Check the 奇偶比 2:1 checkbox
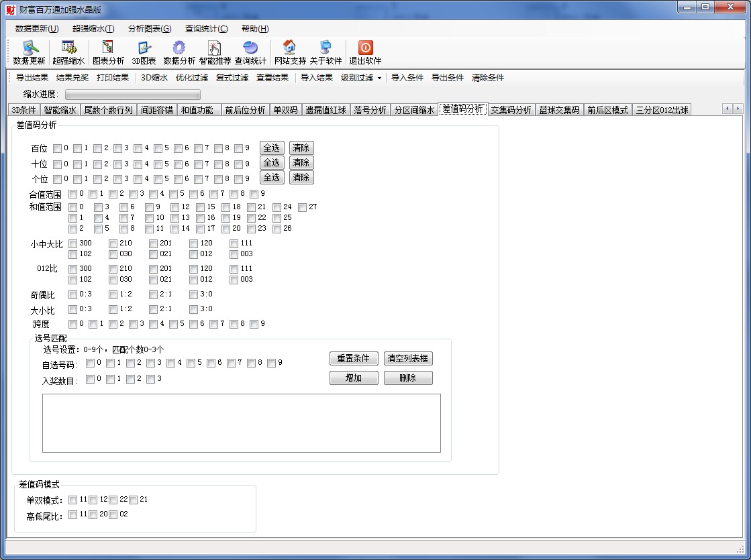The image size is (751, 560). coord(154,294)
